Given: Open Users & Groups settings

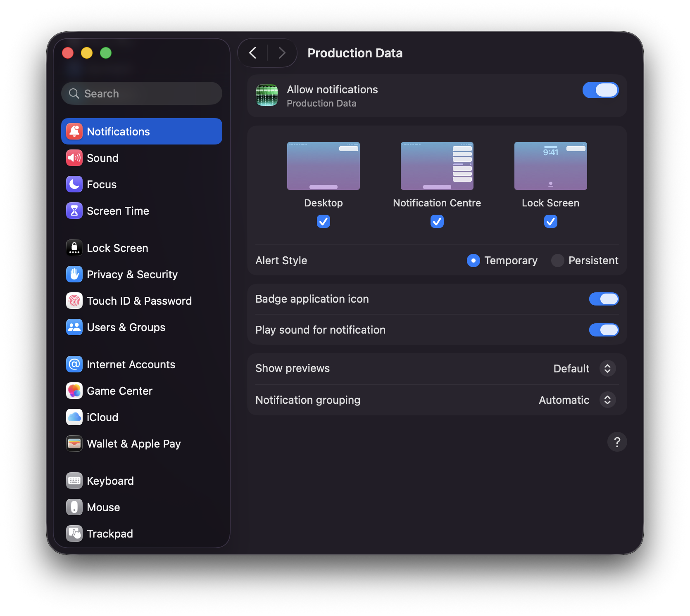Looking at the screenshot, I should pos(142,327).
